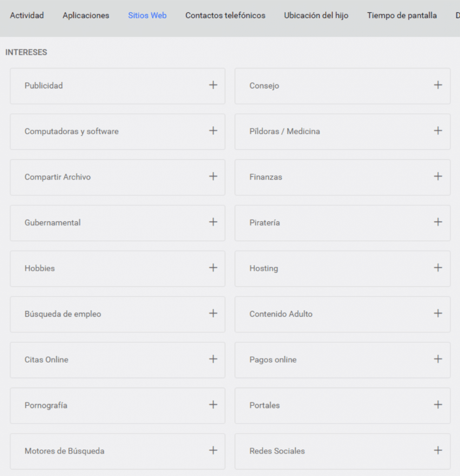Expand the Hosting category row
This screenshot has height=476, width=460.
click(x=342, y=269)
